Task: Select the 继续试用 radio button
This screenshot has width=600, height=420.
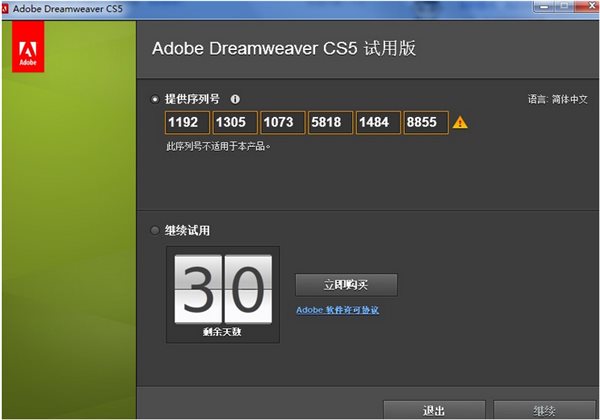Action: (155, 231)
